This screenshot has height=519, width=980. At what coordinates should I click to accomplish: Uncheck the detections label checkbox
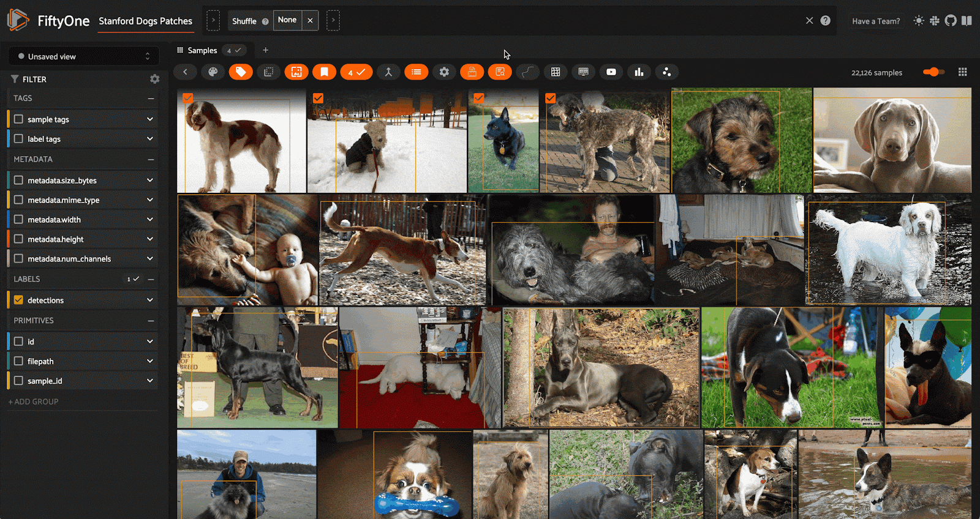click(19, 300)
